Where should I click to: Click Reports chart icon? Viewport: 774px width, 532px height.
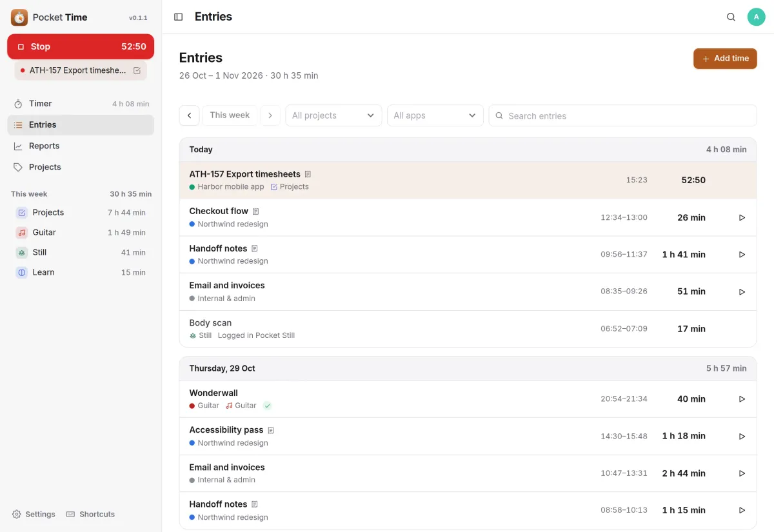[18, 146]
